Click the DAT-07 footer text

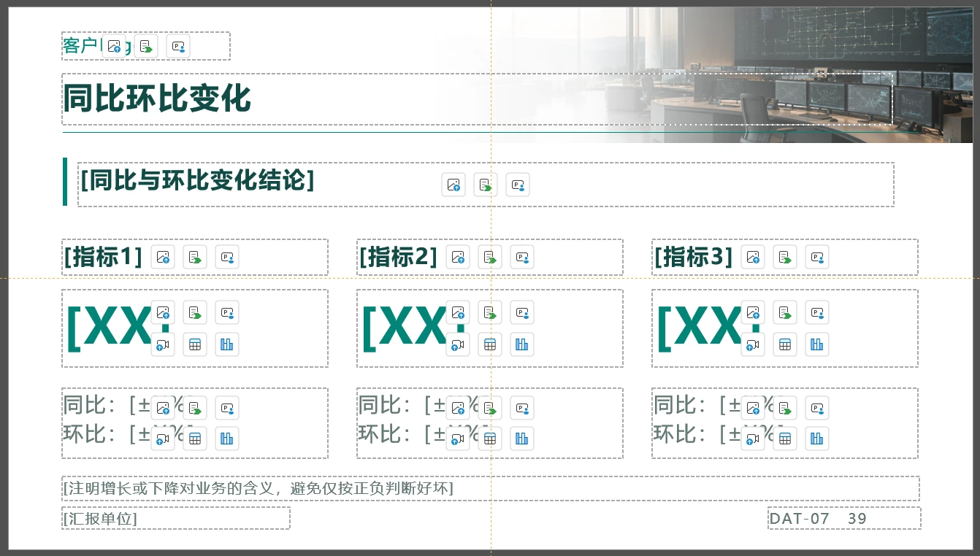coord(800,519)
